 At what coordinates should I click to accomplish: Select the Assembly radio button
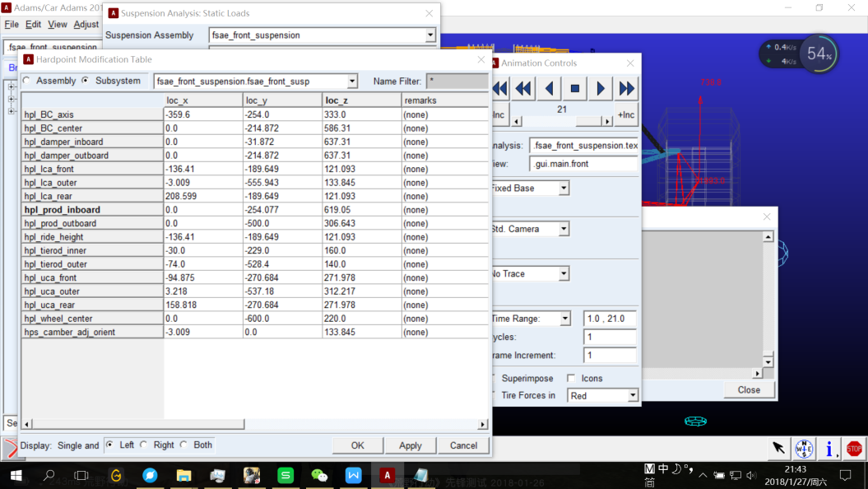tap(26, 81)
